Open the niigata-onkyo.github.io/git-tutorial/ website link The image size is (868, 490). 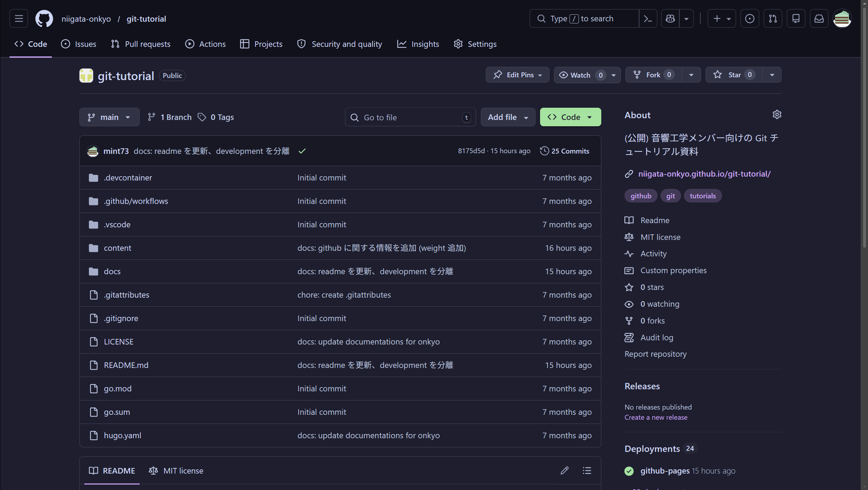704,174
